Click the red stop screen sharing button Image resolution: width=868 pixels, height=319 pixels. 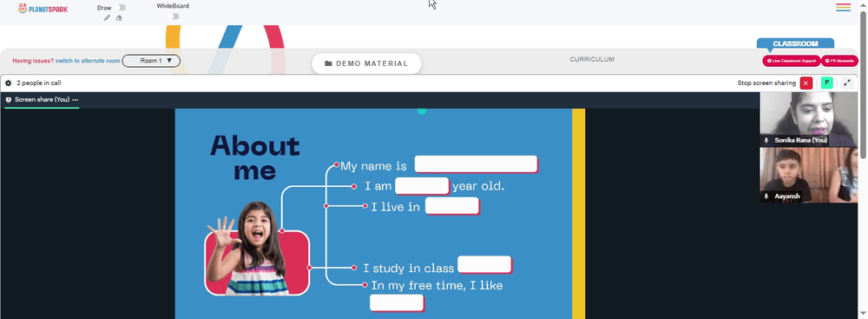point(806,83)
